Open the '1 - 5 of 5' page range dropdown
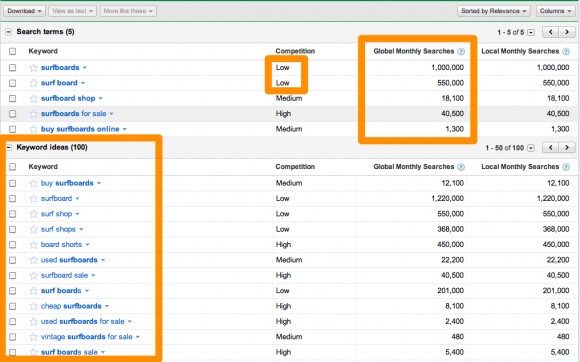The image size is (580, 362). coord(531,33)
